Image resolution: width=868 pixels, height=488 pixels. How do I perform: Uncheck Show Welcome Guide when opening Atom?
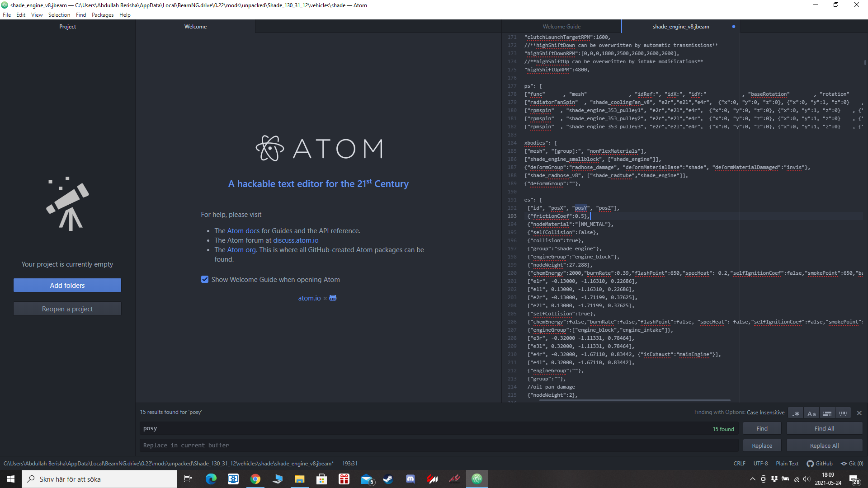click(x=205, y=280)
